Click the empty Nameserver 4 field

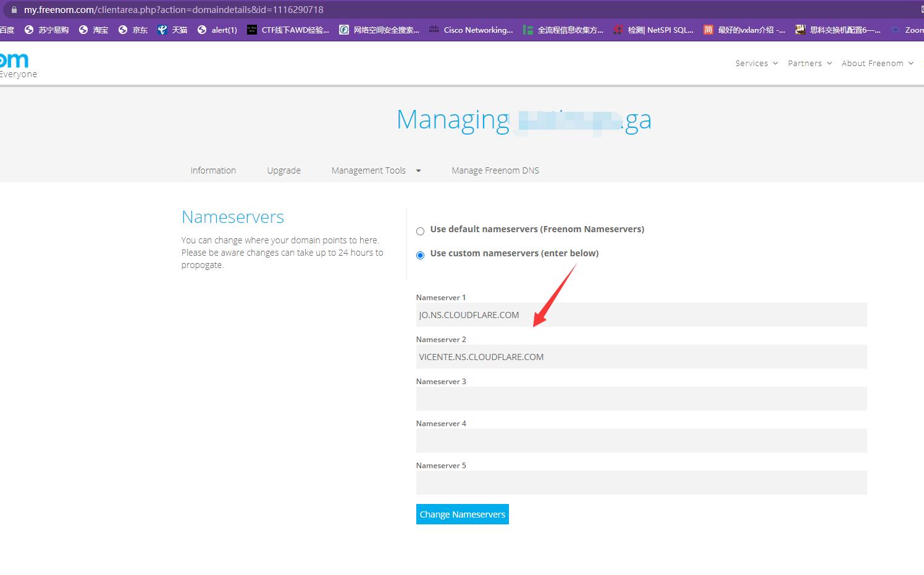(x=642, y=441)
